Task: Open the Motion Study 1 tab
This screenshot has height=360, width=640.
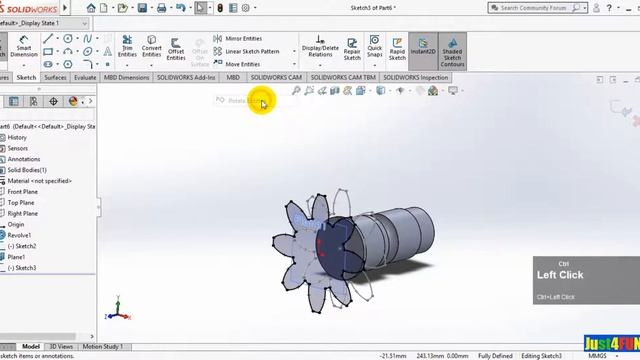Action: point(102,347)
